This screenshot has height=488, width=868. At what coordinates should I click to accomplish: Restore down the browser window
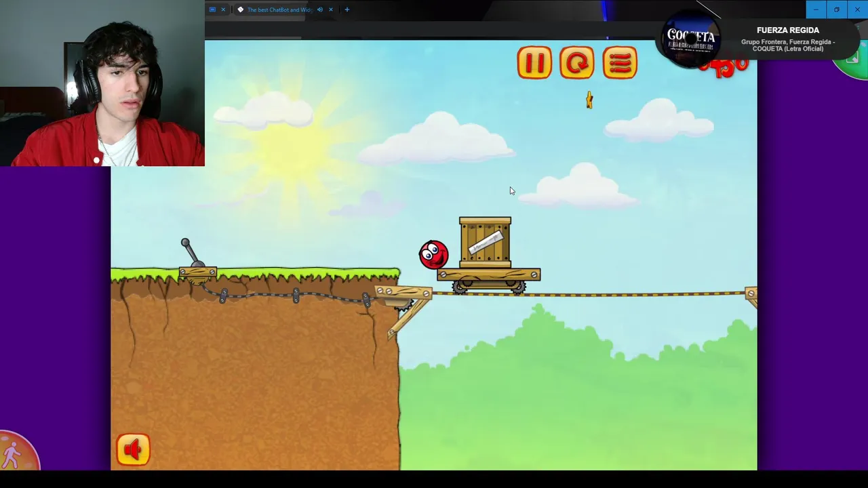tap(836, 9)
